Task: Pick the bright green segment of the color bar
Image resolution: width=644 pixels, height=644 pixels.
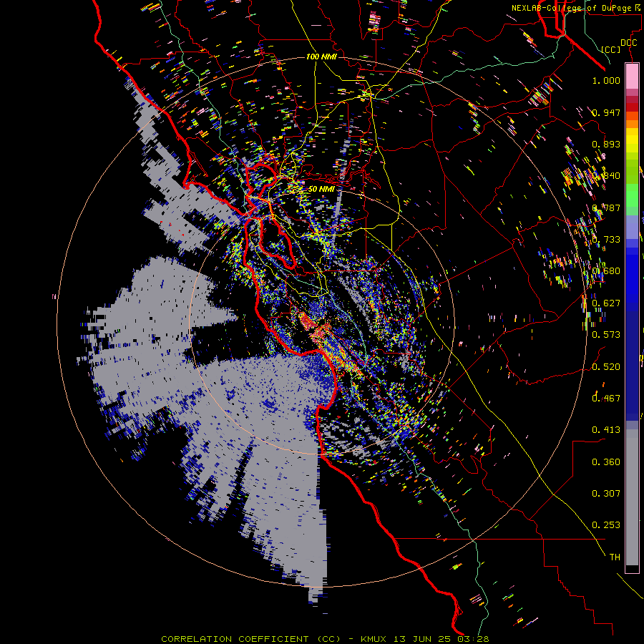Action: tap(632, 195)
